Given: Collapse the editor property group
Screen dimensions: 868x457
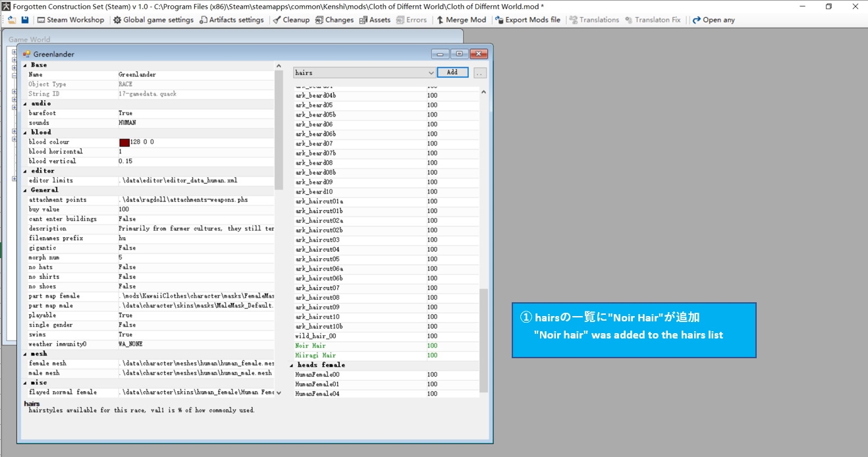Looking at the screenshot, I should (26, 171).
